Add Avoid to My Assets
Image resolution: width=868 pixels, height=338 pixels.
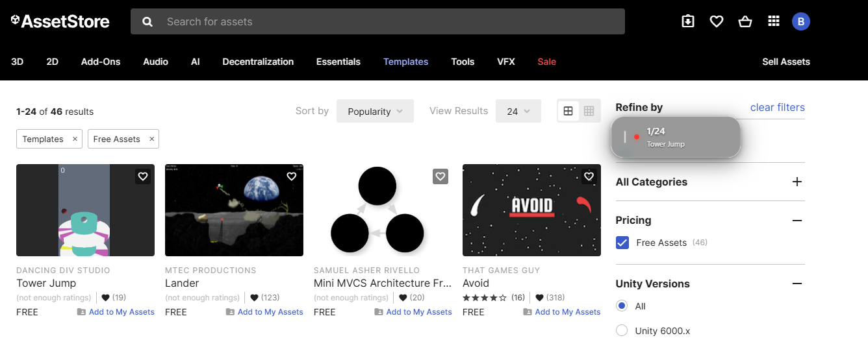click(562, 312)
